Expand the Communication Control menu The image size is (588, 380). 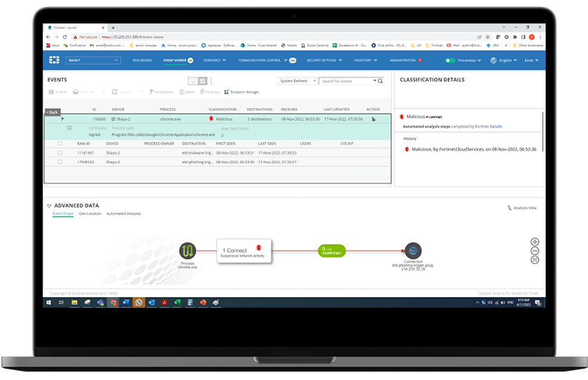pyautogui.click(x=263, y=60)
